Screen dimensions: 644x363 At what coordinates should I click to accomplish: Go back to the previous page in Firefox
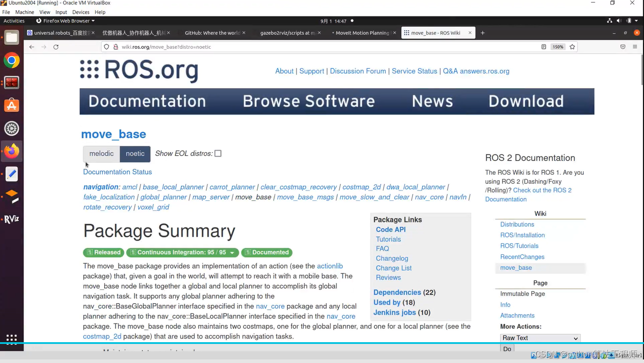point(31,47)
